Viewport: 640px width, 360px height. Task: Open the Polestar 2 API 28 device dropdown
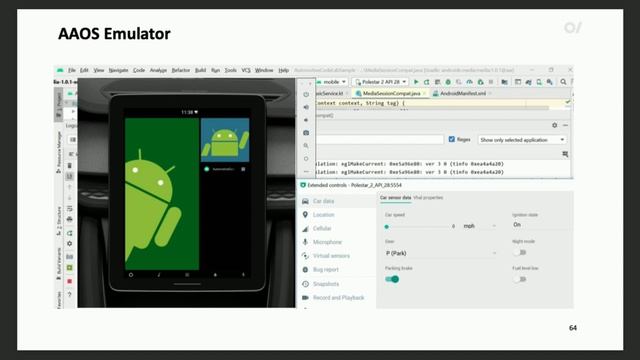click(380, 82)
